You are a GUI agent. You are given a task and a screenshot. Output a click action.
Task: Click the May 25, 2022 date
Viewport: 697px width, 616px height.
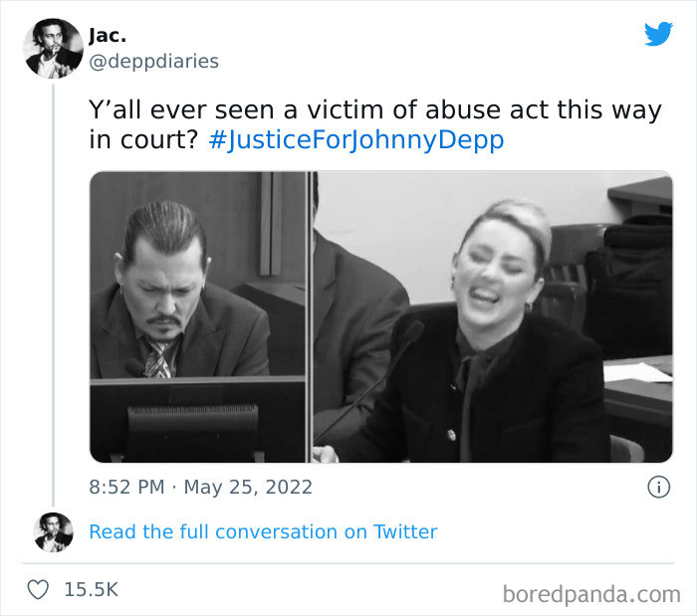pyautogui.click(x=248, y=487)
